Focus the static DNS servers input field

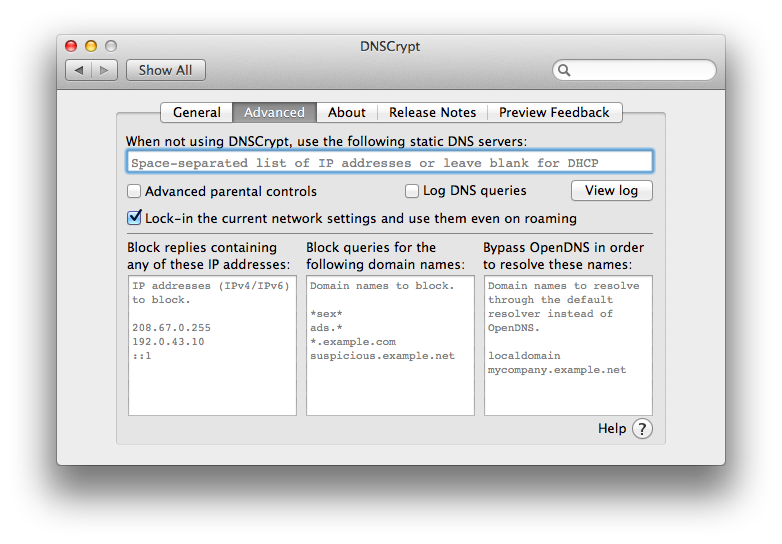point(389,162)
